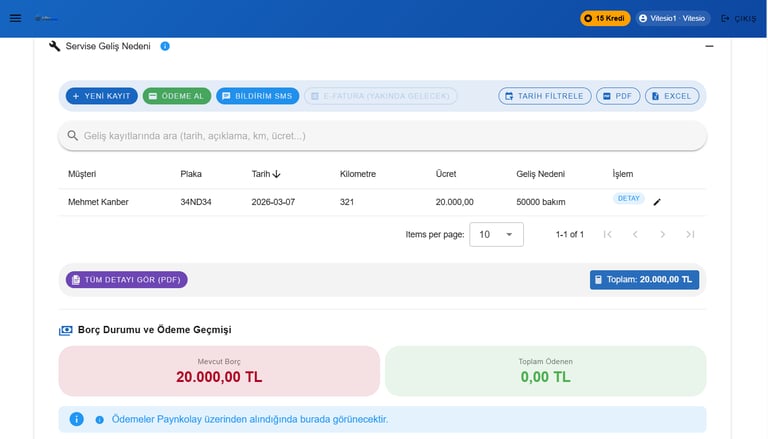The width and height of the screenshot is (768, 439).
Task: Open TÜM DETAYI GÖR (PDF)
Action: click(126, 280)
